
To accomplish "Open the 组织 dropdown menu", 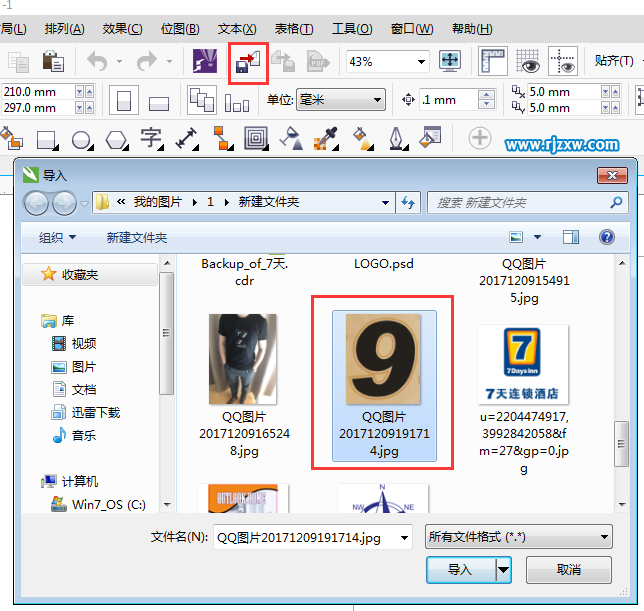I will 58,237.
